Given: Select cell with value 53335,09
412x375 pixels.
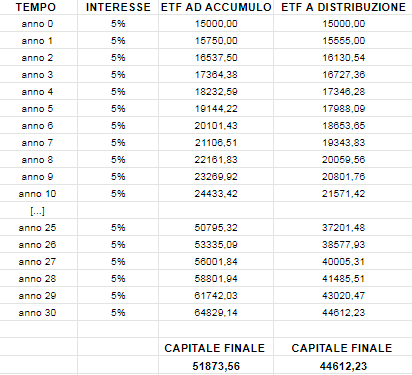Looking at the screenshot, I should (216, 245).
